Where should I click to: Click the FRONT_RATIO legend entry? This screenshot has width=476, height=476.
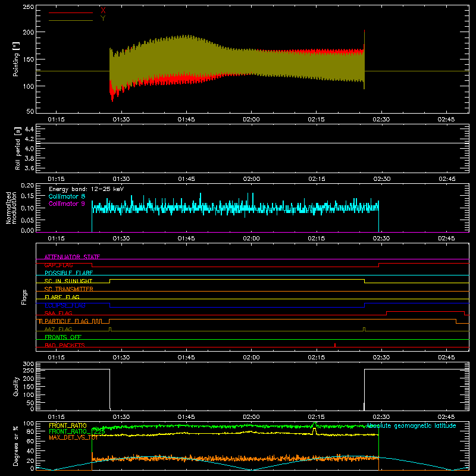click(68, 425)
